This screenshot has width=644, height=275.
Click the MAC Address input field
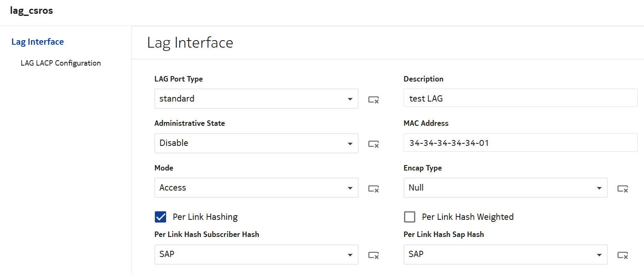tap(520, 143)
